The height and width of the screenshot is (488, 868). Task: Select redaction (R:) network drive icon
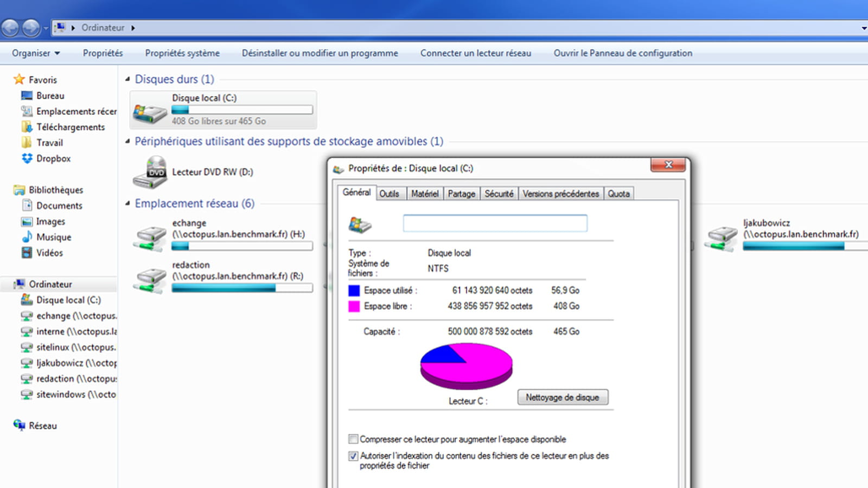150,280
